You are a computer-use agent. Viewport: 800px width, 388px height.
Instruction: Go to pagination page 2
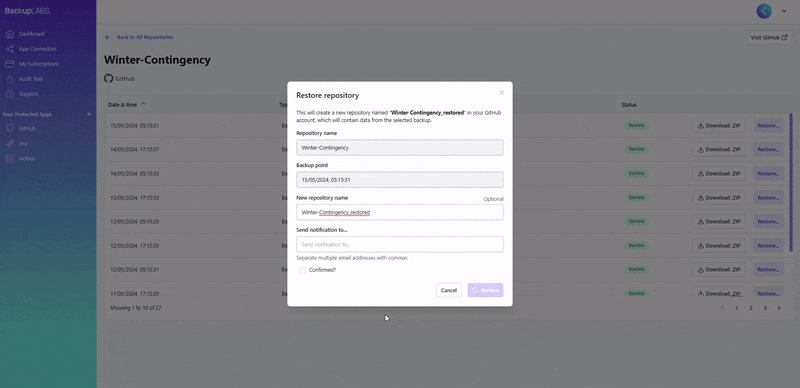pyautogui.click(x=751, y=308)
